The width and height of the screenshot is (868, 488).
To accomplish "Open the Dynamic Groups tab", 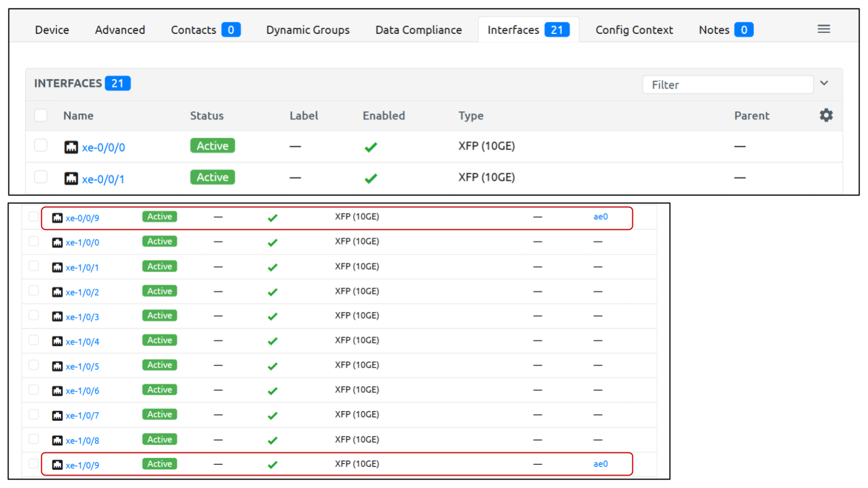I will 307,30.
